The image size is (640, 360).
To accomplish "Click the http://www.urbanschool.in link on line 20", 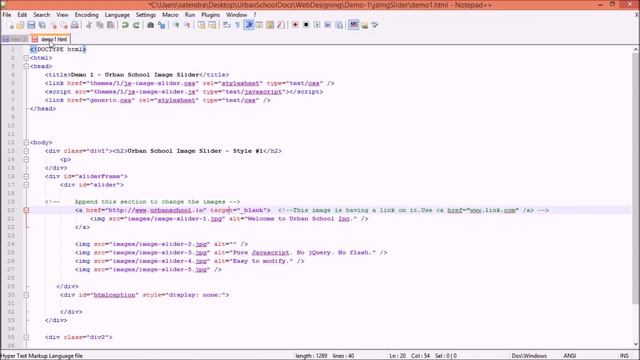I will click(x=156, y=210).
